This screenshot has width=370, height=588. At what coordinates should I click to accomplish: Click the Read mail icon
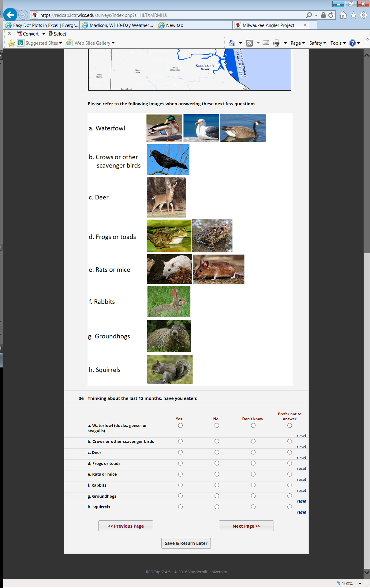(266, 43)
